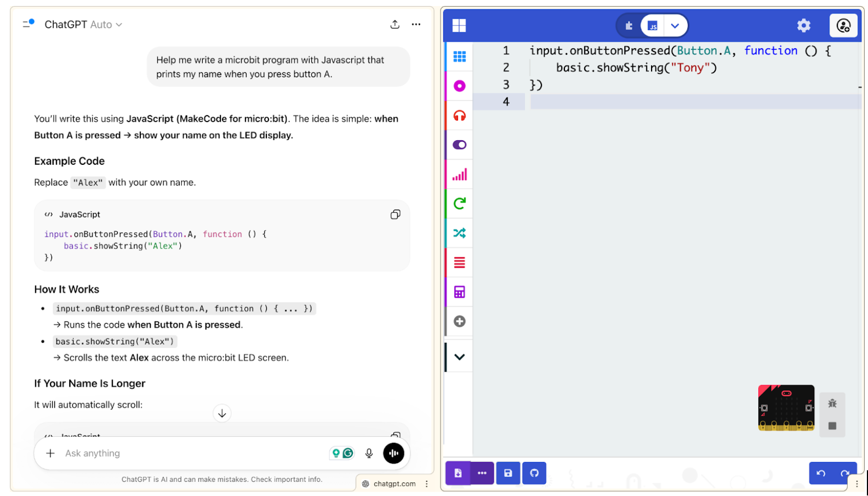Viewport: 868px width, 496px height.
Task: Open the Loops category
Action: tap(459, 204)
